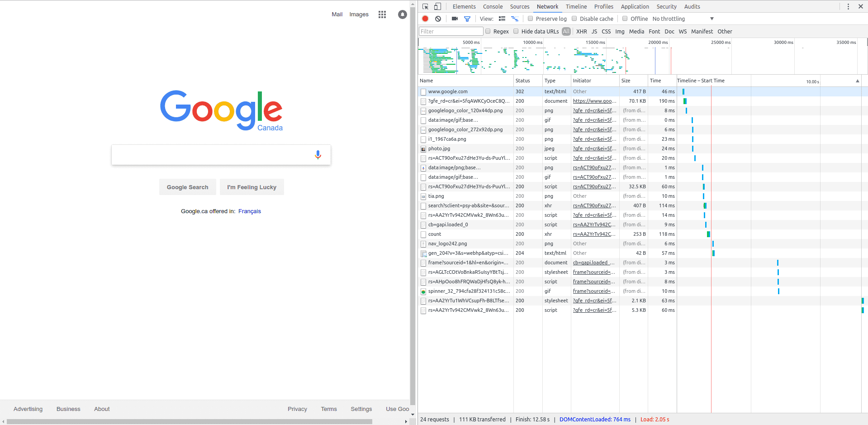Focus the Google search box

click(x=221, y=155)
